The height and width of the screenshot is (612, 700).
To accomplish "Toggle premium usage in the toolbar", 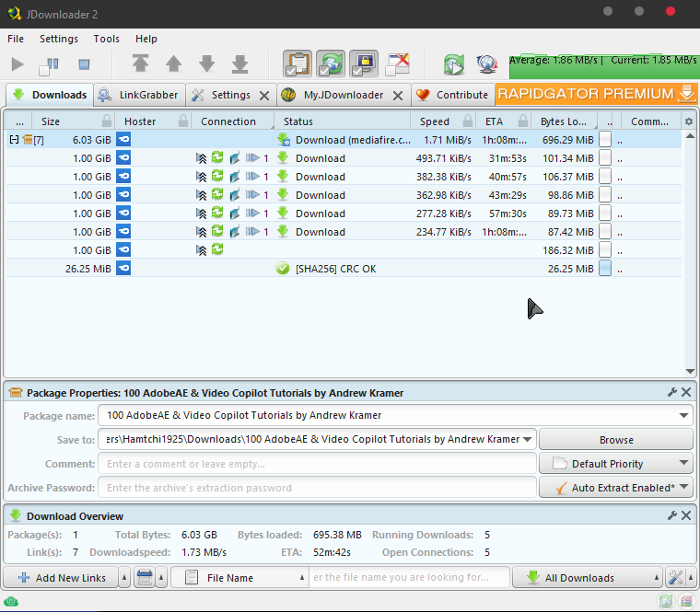I will pos(364,64).
